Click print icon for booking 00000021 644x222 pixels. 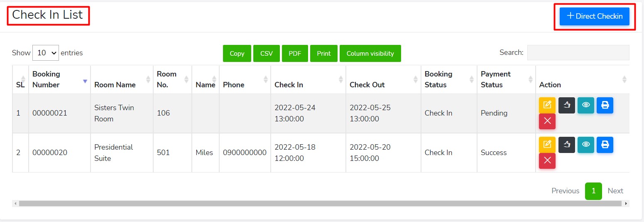605,105
